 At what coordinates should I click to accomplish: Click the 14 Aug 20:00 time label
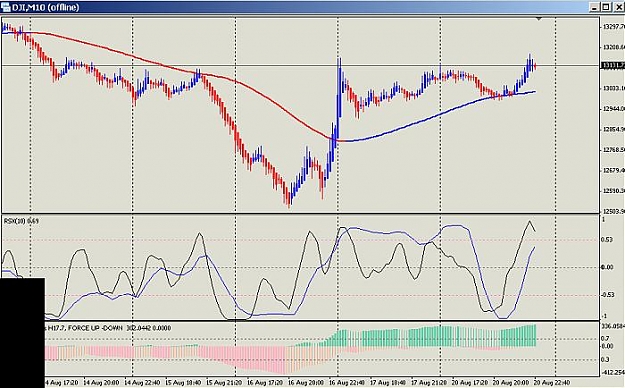point(100,382)
